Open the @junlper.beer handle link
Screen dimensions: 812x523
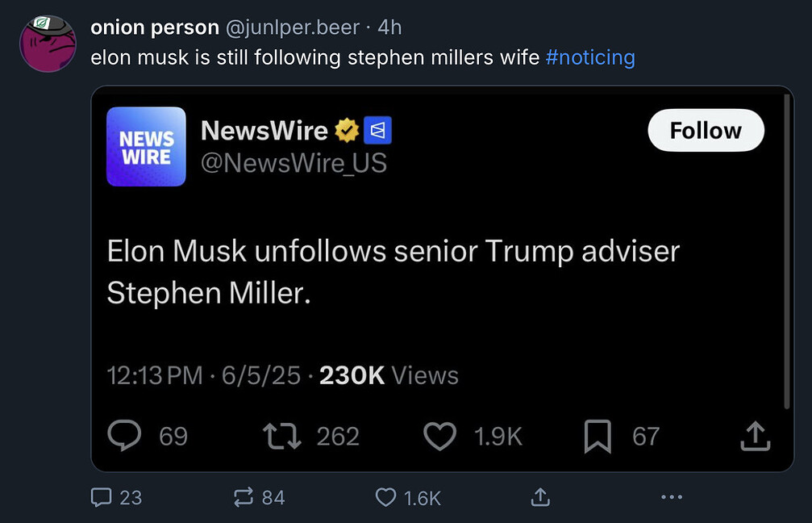click(x=292, y=27)
